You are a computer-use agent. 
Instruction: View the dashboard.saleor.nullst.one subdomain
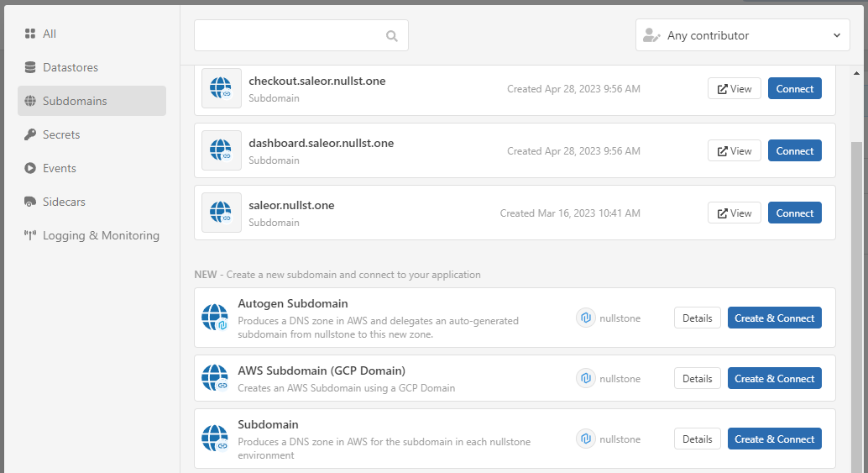click(735, 150)
